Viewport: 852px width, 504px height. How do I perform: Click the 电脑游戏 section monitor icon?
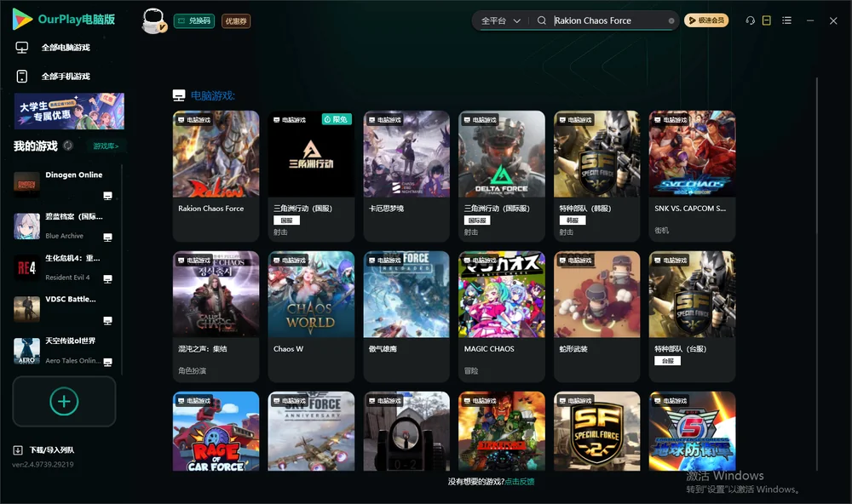[x=179, y=95]
